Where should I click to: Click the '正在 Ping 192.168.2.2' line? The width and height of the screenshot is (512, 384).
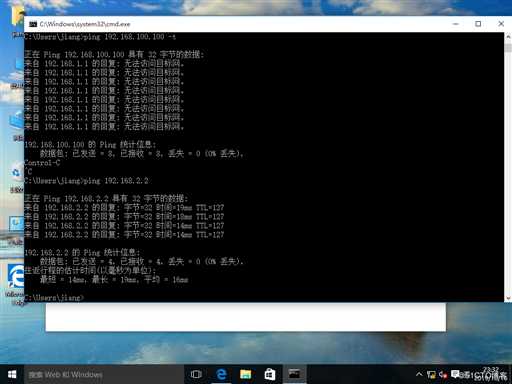coord(106,199)
